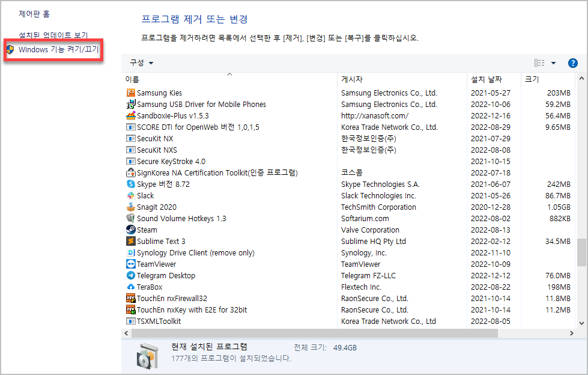This screenshot has height=375, width=588.
Task: Click the Sound Volume Hotkeys icon
Action: [130, 218]
